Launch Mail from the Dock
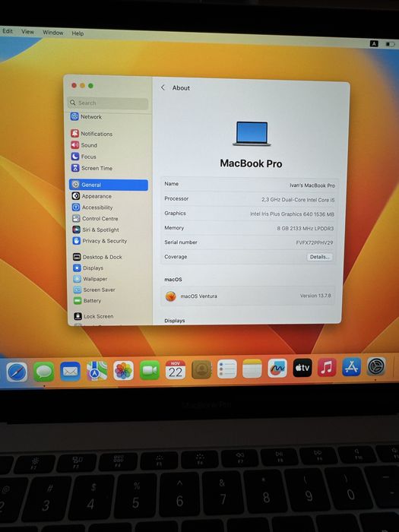Viewport: 399px width, 532px height. pyautogui.click(x=70, y=371)
